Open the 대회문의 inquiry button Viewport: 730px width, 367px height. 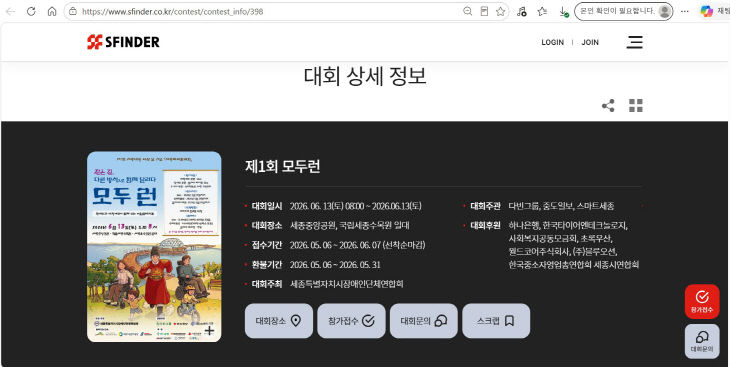(424, 321)
